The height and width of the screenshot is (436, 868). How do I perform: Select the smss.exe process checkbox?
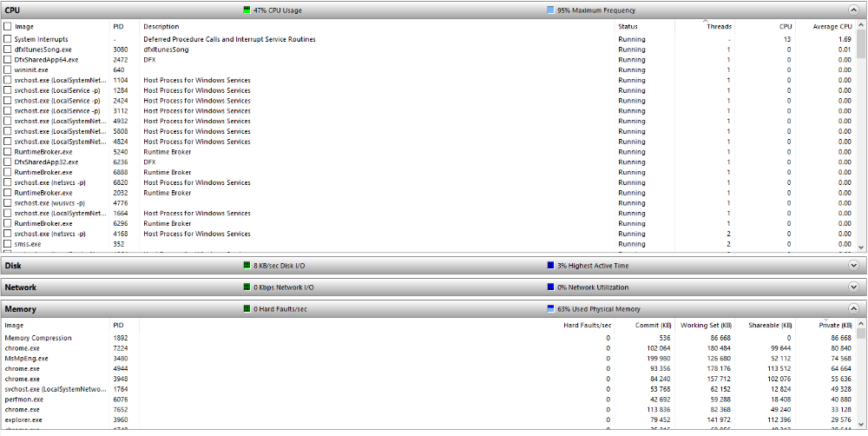[7, 244]
